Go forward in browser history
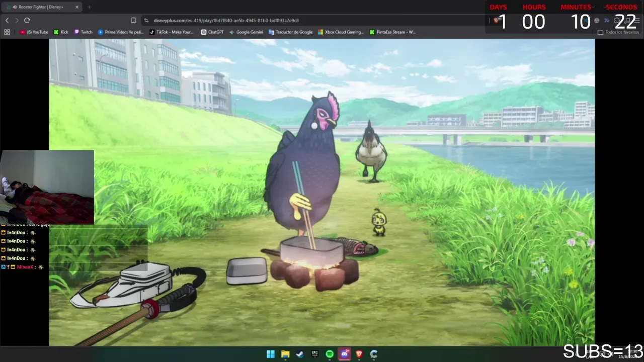Image resolution: width=644 pixels, height=362 pixels. [17, 20]
